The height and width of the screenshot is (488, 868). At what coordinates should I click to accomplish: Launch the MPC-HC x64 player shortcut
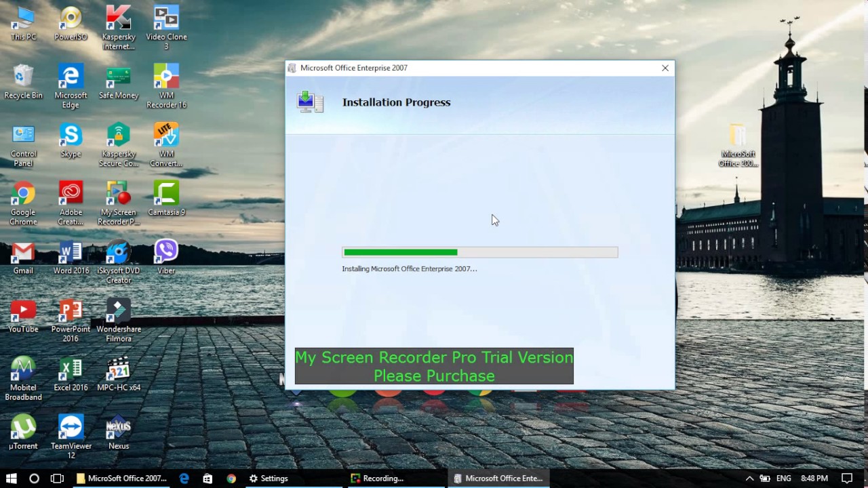pos(119,373)
